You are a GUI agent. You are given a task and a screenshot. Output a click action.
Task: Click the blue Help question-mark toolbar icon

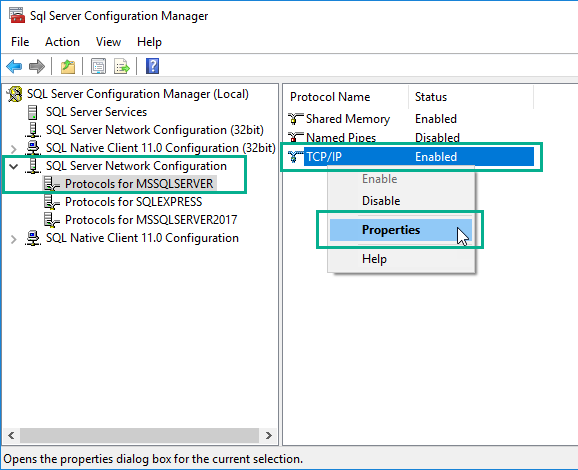(x=152, y=67)
